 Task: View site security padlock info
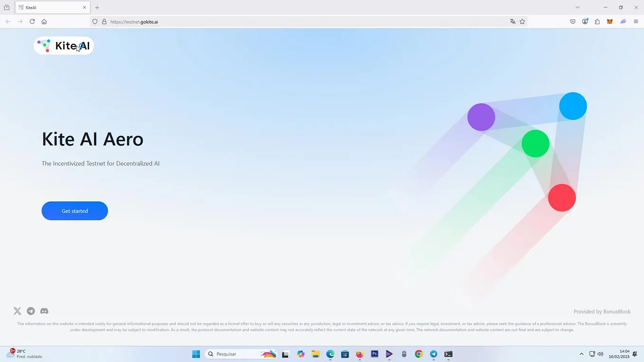pyautogui.click(x=104, y=21)
